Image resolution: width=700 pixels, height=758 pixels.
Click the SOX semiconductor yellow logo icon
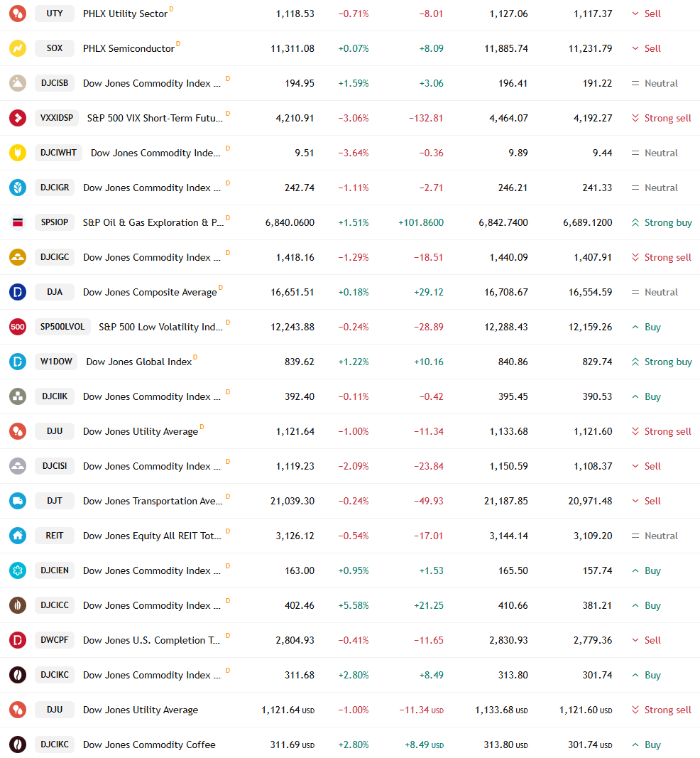[18, 48]
